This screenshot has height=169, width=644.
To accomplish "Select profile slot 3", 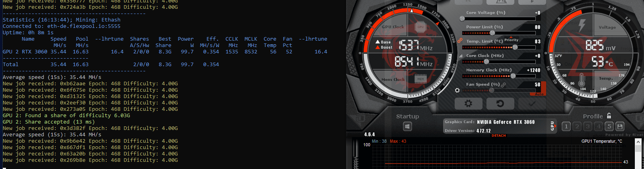I will click(588, 126).
